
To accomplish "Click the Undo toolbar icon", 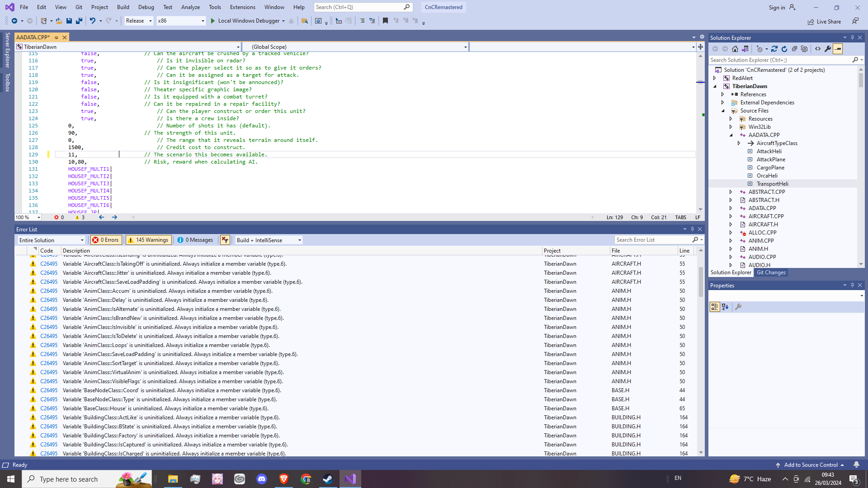I will point(92,21).
